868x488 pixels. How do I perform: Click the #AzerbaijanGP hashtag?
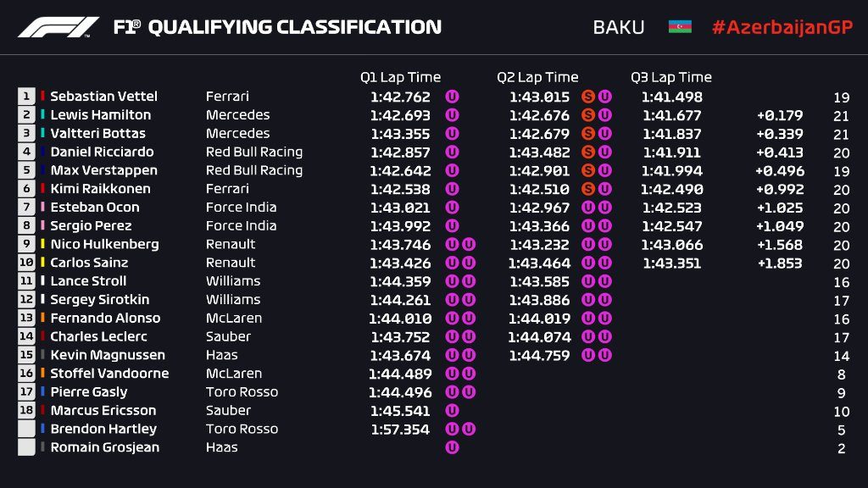click(x=779, y=27)
